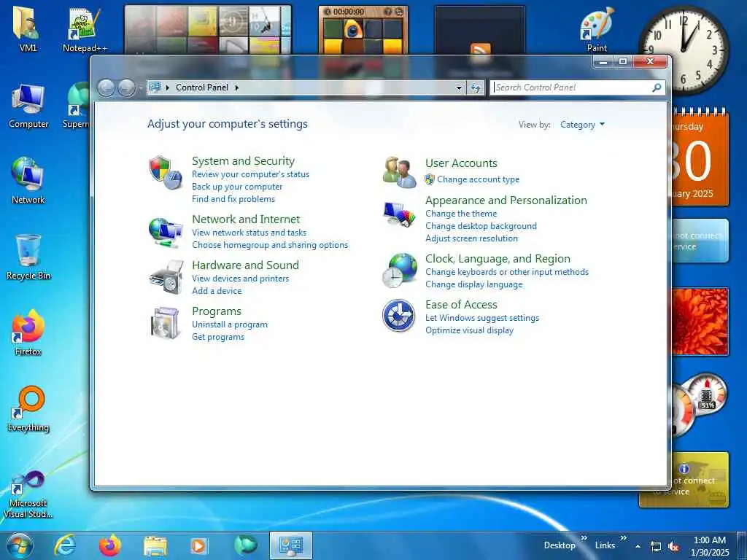This screenshot has width=747, height=560.
Task: Open the Clock, Language, and Region icon
Action: tap(399, 270)
